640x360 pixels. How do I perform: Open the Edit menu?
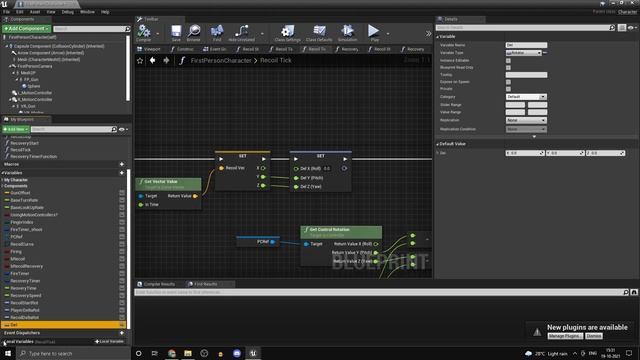click(x=20, y=12)
